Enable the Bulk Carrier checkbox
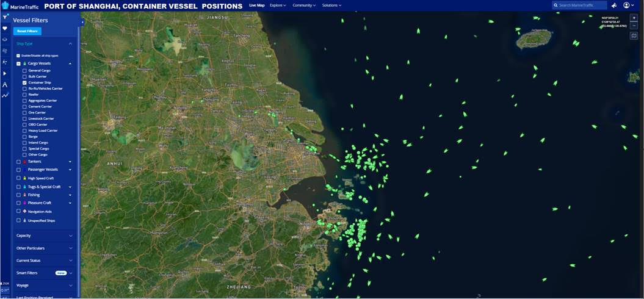Screen dimensions: 644x299 click(24, 76)
